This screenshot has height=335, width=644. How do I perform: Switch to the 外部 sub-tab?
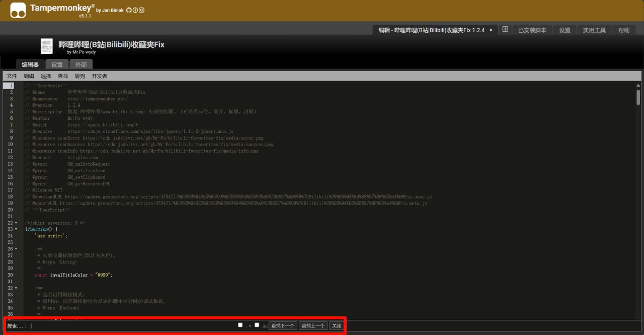coord(81,64)
